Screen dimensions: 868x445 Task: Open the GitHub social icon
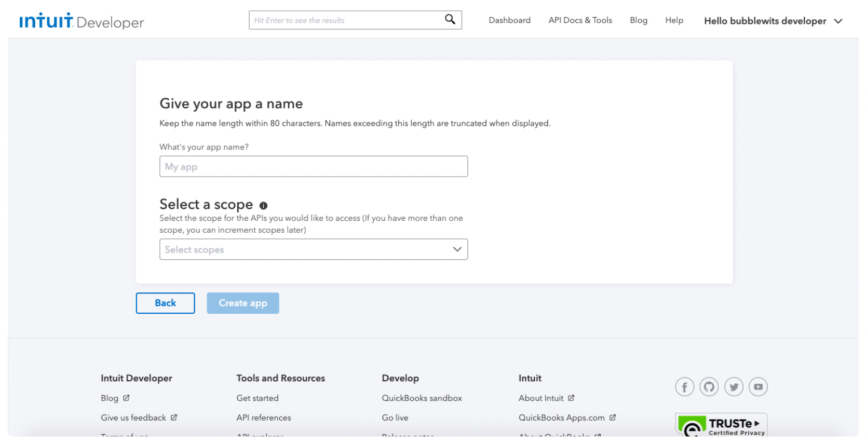pos(709,387)
